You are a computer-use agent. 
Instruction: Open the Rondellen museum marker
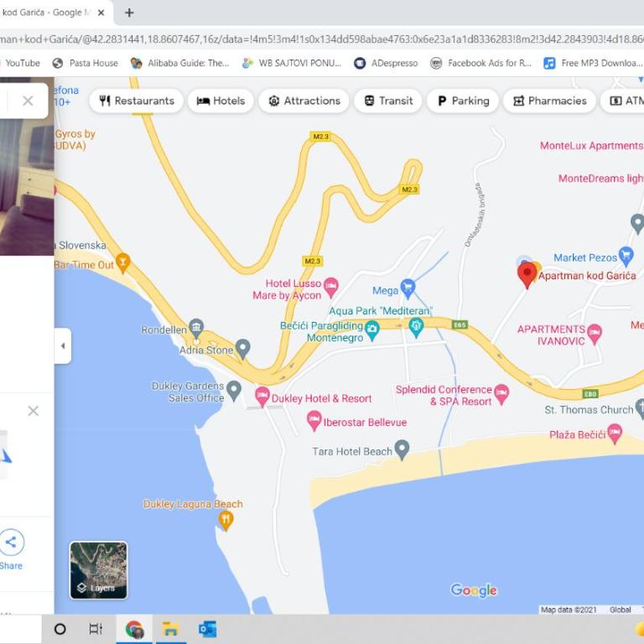coord(196,328)
